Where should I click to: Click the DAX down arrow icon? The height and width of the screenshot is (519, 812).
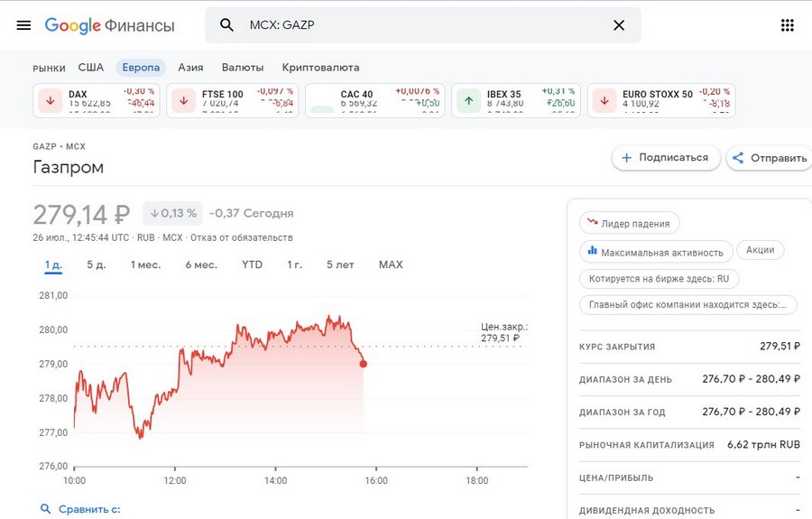pos(51,100)
